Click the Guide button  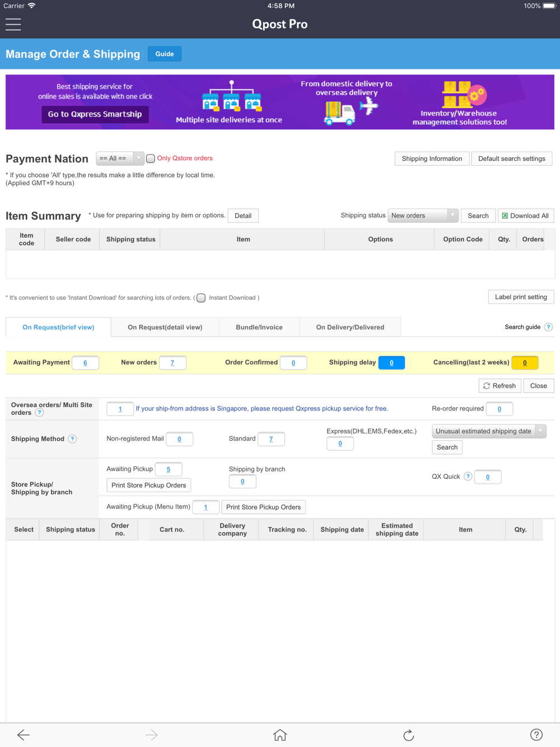pos(165,54)
